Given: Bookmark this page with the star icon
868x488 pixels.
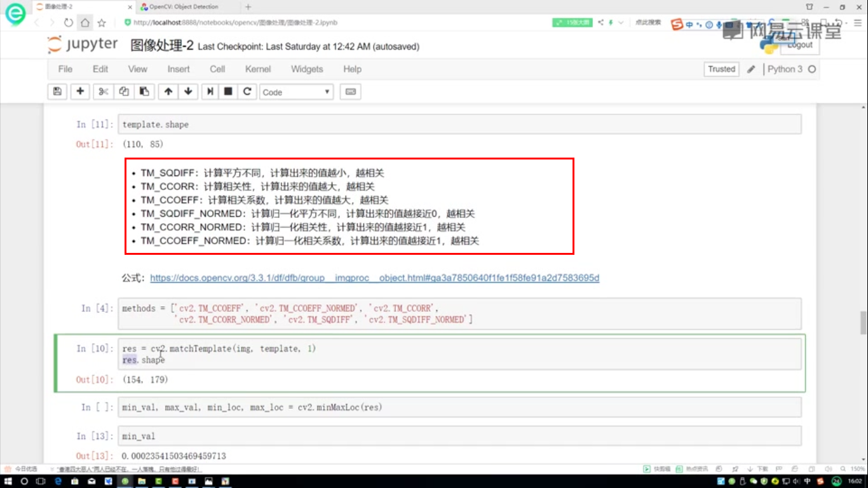Looking at the screenshot, I should click(x=102, y=23).
